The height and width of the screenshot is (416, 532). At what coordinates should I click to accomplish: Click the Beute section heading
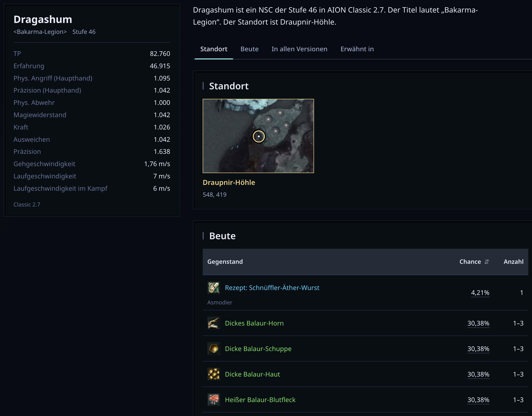point(222,236)
